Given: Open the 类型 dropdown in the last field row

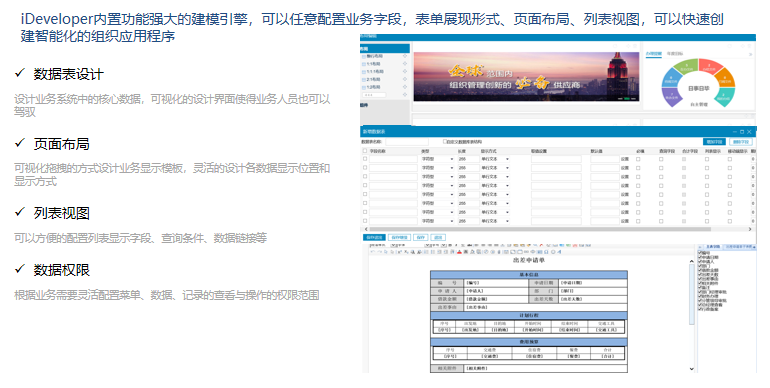Looking at the screenshot, I should pos(438,221).
